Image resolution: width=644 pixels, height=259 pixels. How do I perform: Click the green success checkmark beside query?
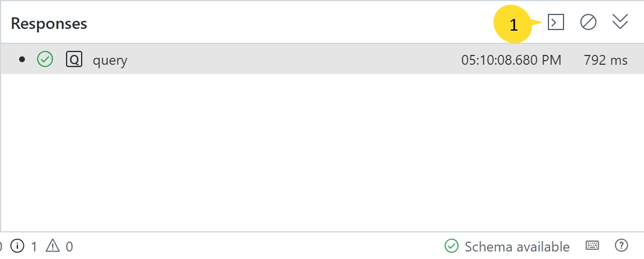[45, 60]
